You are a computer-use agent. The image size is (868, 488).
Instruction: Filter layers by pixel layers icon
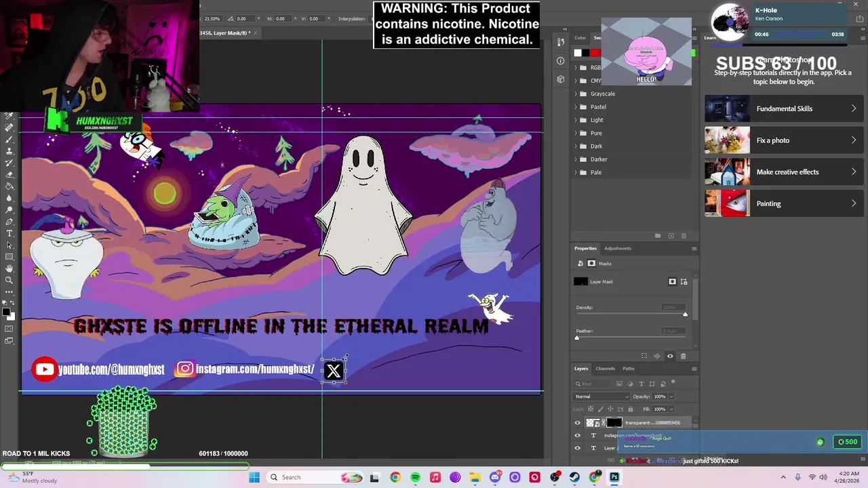(619, 384)
